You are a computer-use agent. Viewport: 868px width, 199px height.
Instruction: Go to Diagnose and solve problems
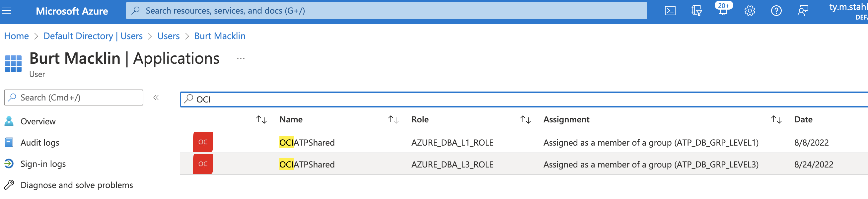[77, 185]
